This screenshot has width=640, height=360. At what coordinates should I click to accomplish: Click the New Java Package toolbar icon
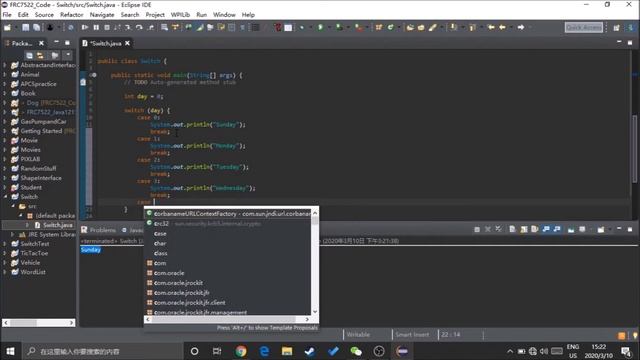pyautogui.click(x=379, y=27)
